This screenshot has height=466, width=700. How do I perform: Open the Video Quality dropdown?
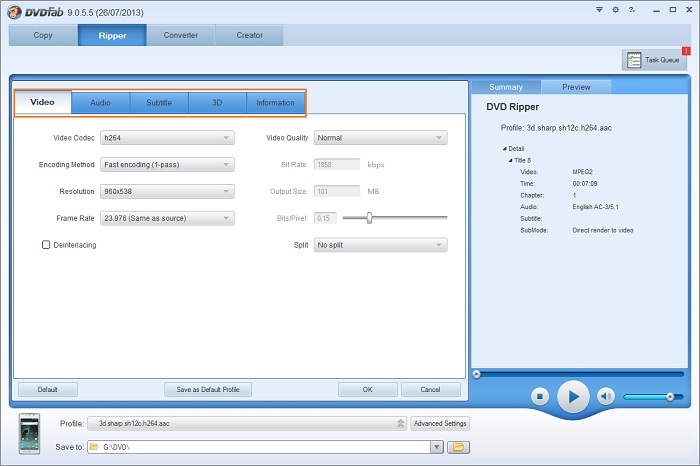pos(380,138)
